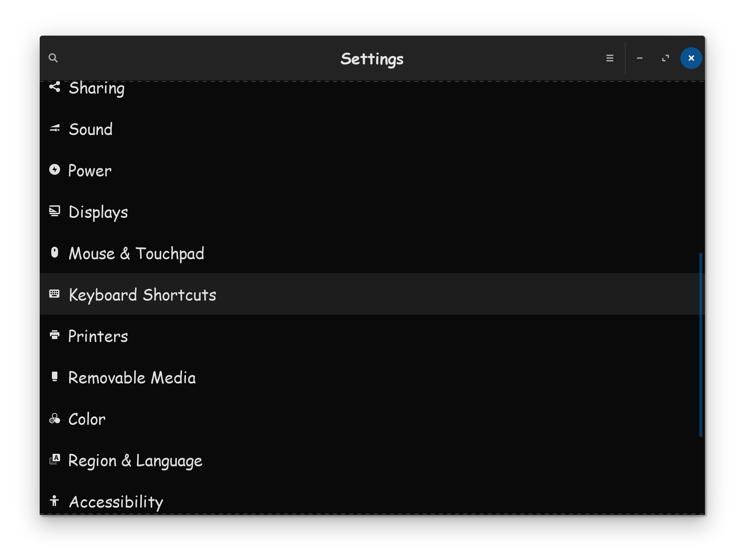Click the search magnifier icon
The image size is (746, 560).
[x=53, y=58]
